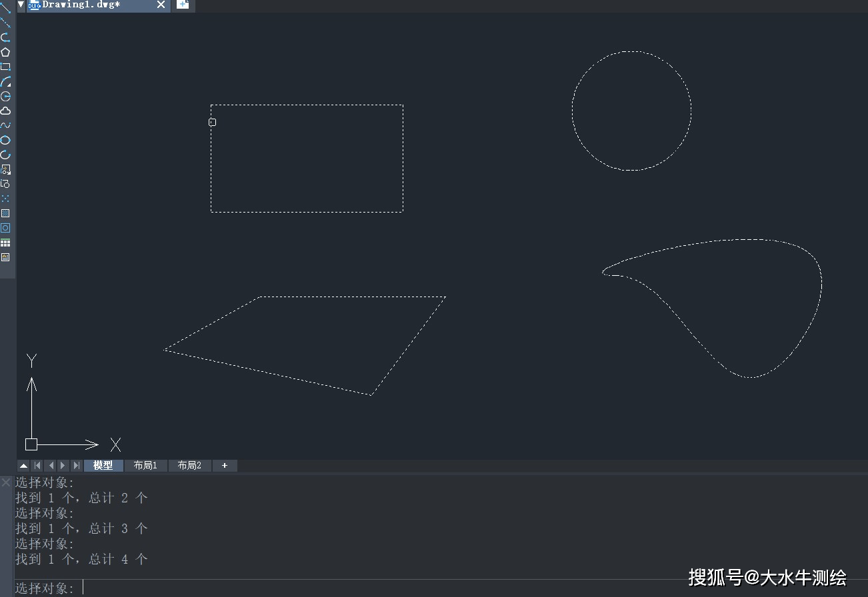The image size is (868, 597).
Task: Select the Region tool
Action: 5,228
